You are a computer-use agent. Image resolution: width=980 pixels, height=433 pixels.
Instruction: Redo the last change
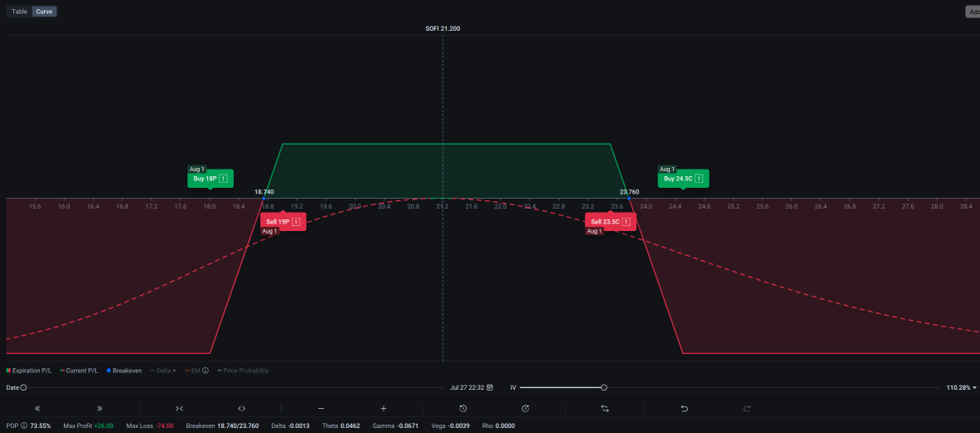[747, 408]
